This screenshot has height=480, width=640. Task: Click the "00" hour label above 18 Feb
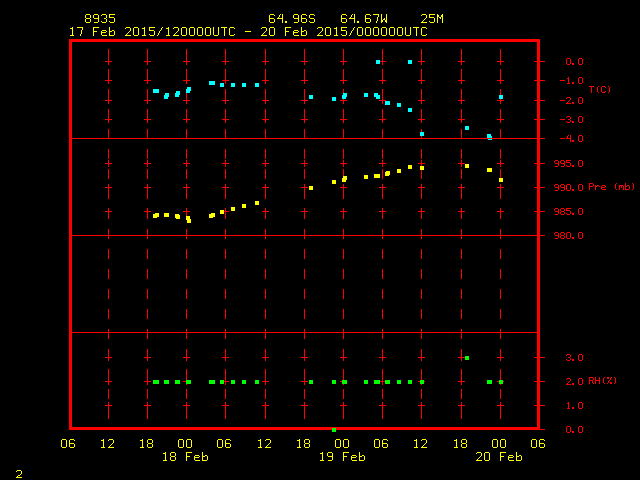click(185, 444)
